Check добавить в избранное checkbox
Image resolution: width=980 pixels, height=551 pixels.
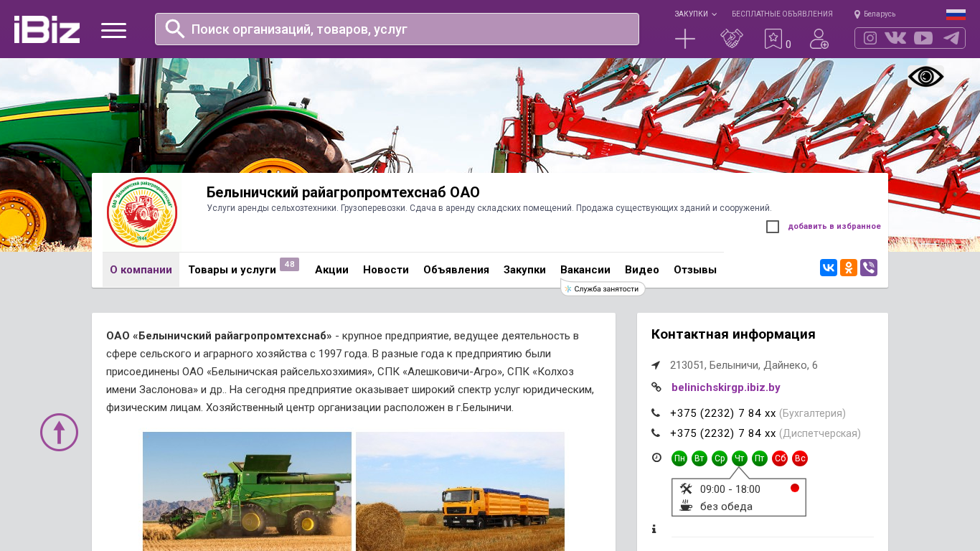(773, 227)
